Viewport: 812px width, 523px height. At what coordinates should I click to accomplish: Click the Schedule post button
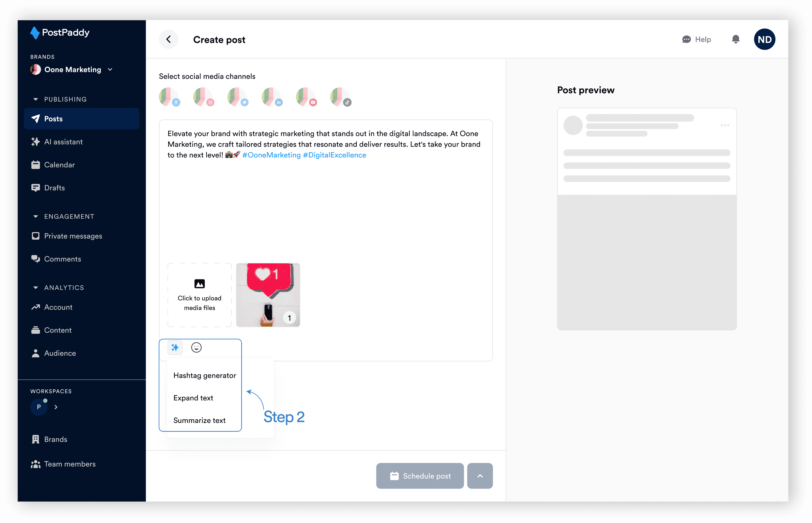[420, 476]
